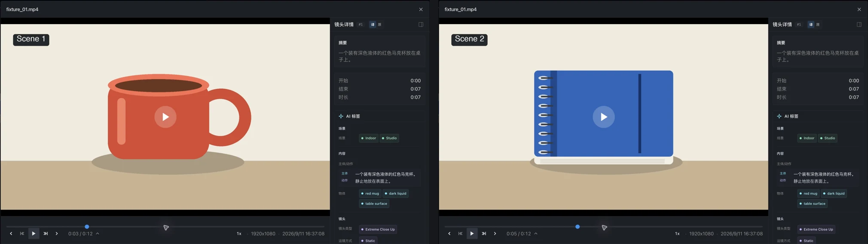
Task: Jump to next shot in Scene 2 window
Action: tap(484, 234)
